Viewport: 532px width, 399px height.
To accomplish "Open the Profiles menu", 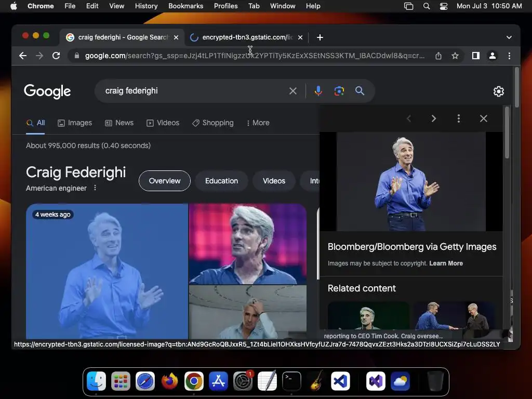I will click(x=225, y=6).
